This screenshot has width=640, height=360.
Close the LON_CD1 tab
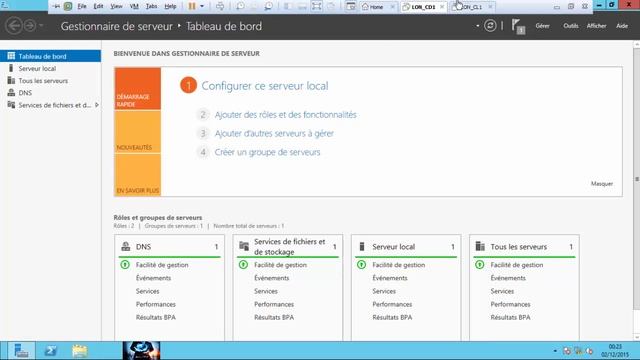(x=442, y=7)
